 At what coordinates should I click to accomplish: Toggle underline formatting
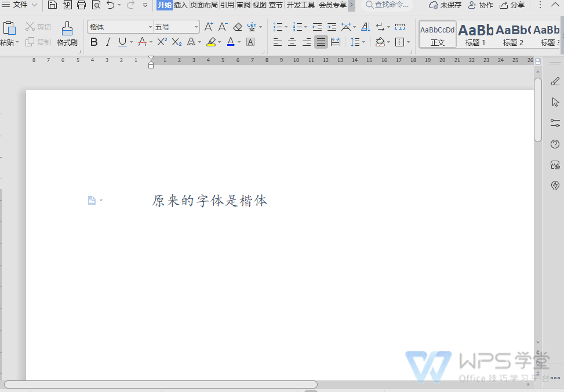(x=122, y=42)
